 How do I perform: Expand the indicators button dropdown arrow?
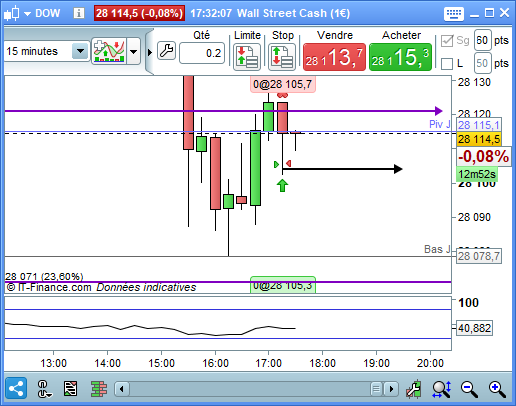click(134, 51)
